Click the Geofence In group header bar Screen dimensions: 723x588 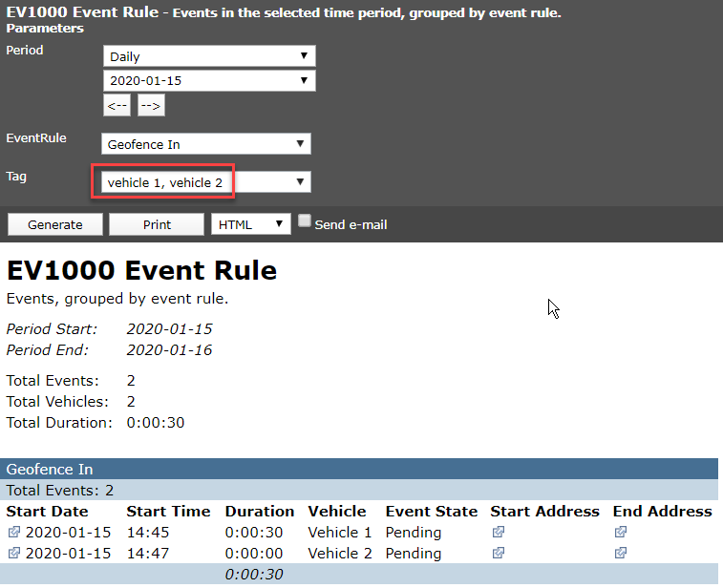coord(359,469)
